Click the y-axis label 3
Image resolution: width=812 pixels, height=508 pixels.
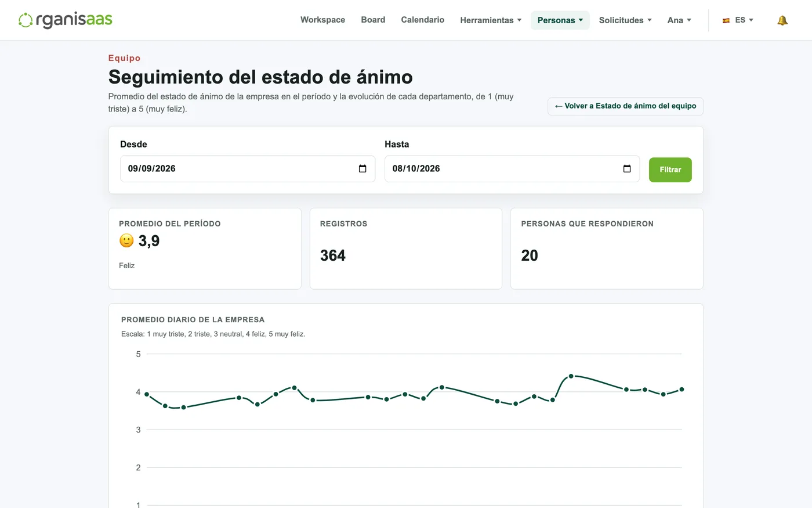pyautogui.click(x=138, y=430)
